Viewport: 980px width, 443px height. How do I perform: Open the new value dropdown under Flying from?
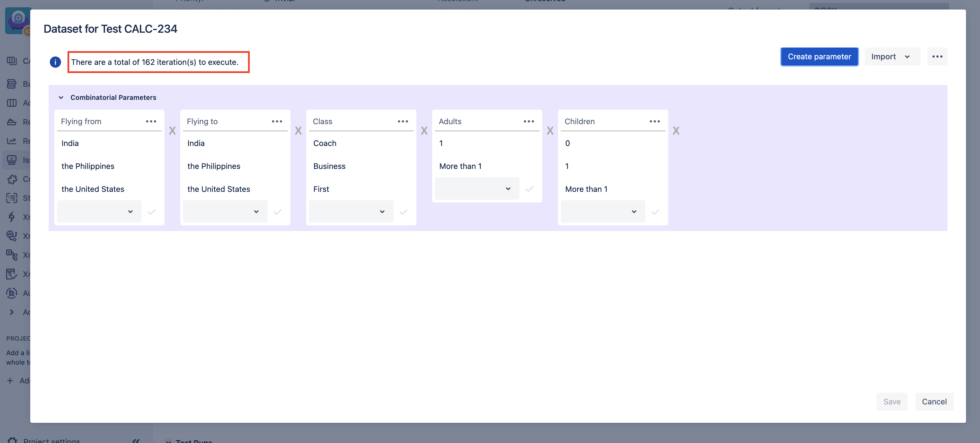[x=99, y=211]
